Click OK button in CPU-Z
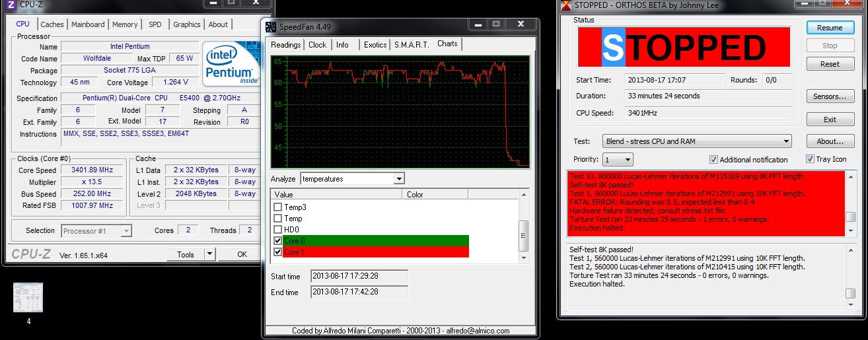Screen dimensions: 868x340 (242, 254)
